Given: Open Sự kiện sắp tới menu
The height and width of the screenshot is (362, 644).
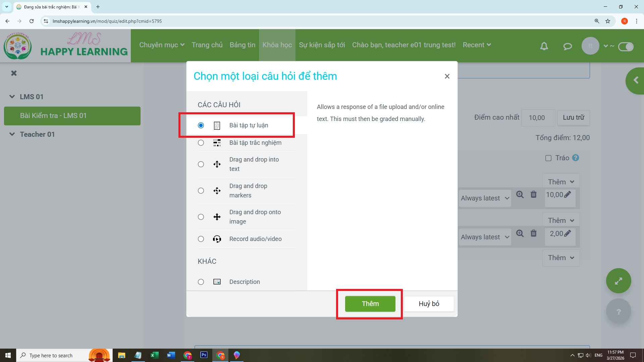Looking at the screenshot, I should pos(322,45).
